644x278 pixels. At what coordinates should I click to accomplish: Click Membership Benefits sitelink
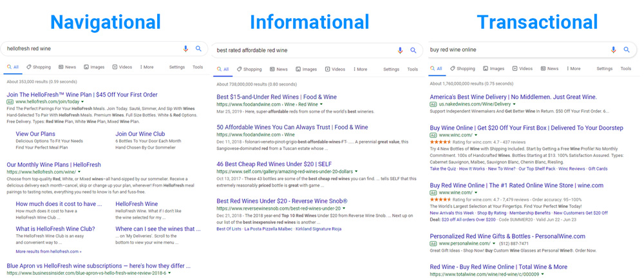pyautogui.click(x=531, y=213)
